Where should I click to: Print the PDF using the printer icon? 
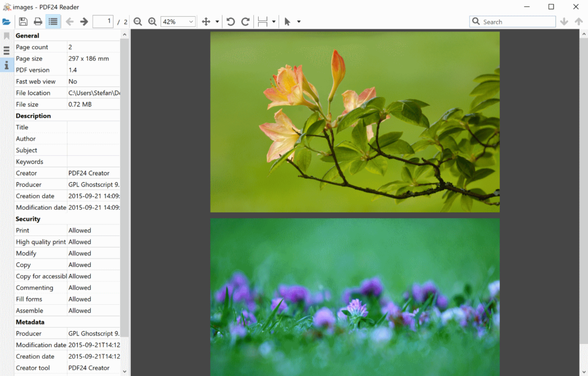pos(38,22)
